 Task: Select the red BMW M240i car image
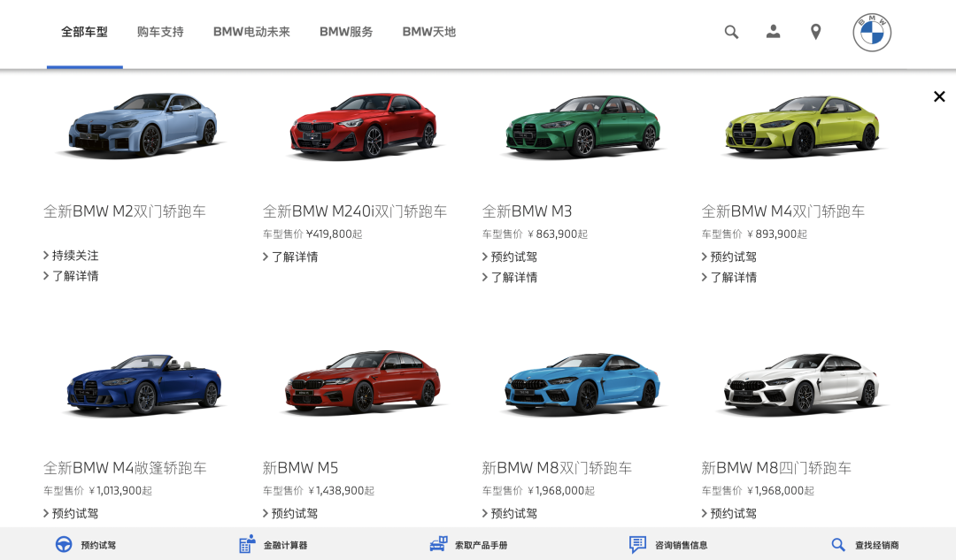(364, 125)
